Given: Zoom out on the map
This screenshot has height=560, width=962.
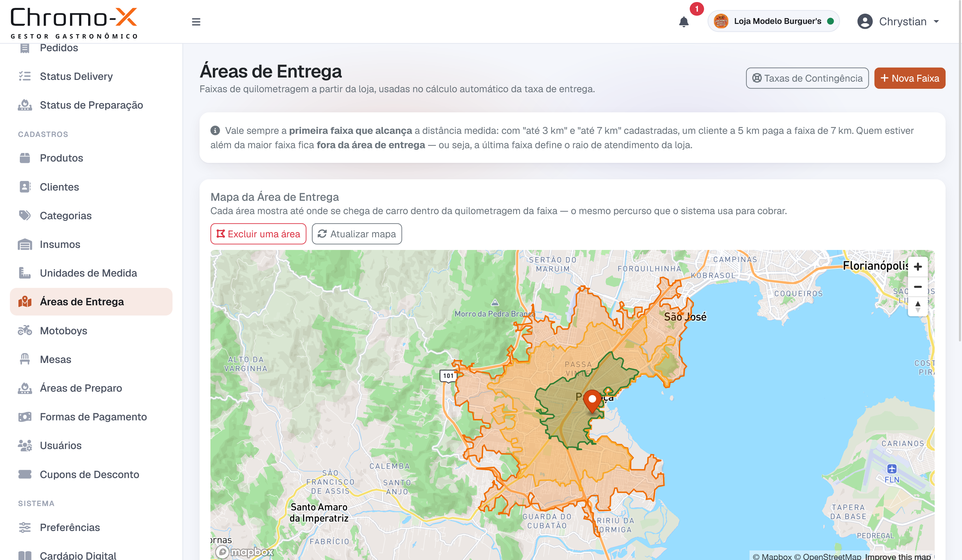Looking at the screenshot, I should pos(917,286).
